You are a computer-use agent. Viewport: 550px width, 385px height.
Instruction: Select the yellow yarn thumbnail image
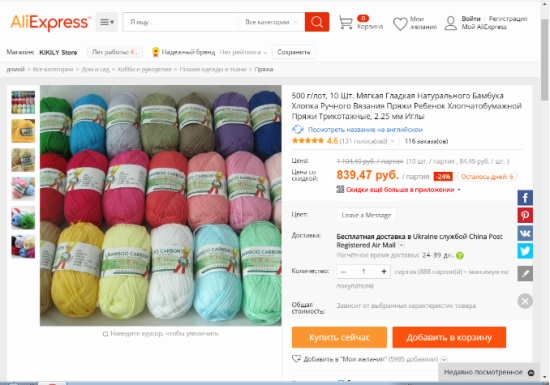[x=23, y=131]
